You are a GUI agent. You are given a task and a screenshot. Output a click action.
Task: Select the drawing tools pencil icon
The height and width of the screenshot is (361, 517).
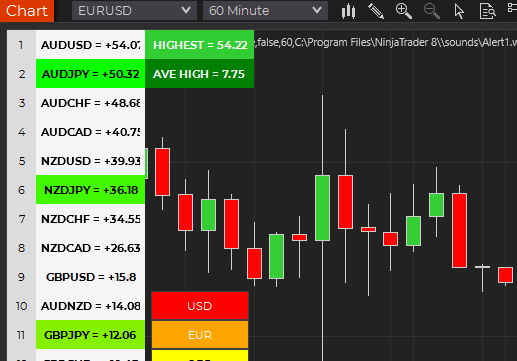[x=376, y=11]
